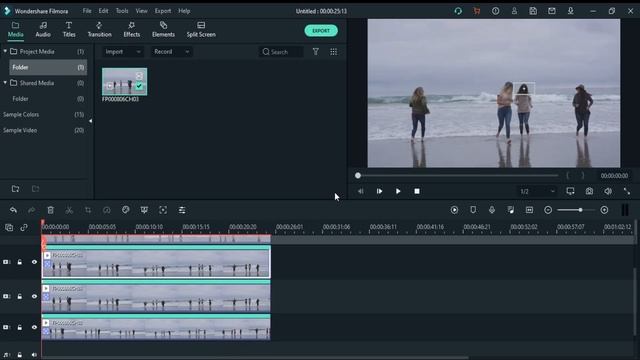Mute the audio track speaker icon
The height and width of the screenshot is (360, 640).
click(34, 355)
